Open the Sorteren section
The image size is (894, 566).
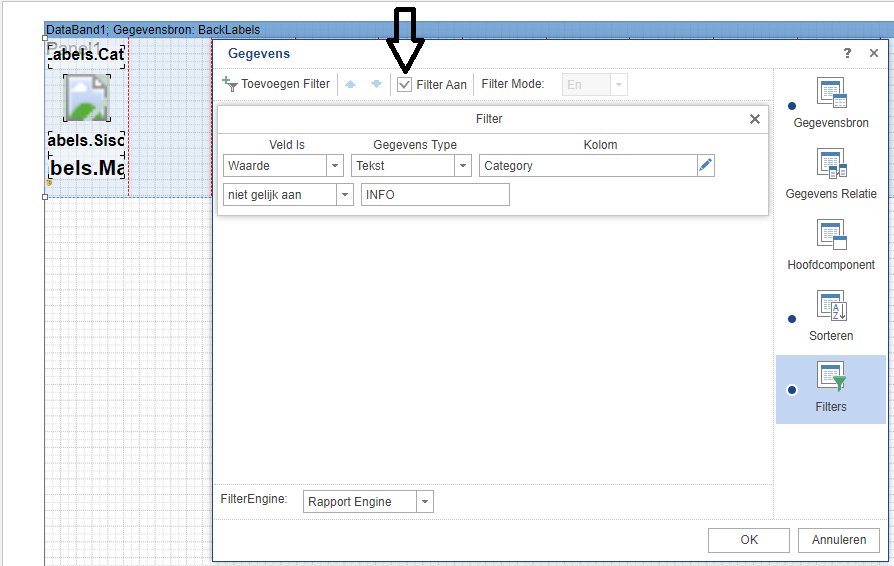coord(831,316)
